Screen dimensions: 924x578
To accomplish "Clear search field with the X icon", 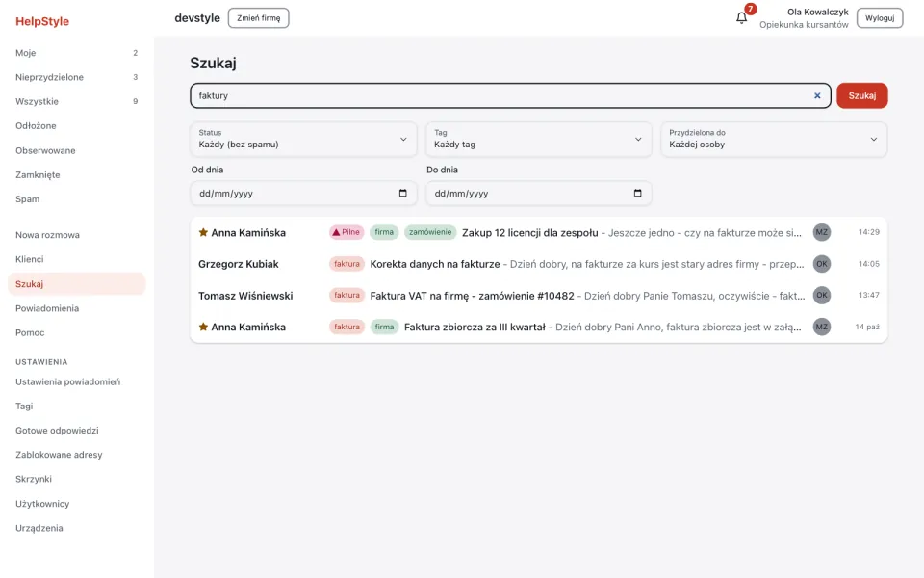I will pyautogui.click(x=817, y=95).
